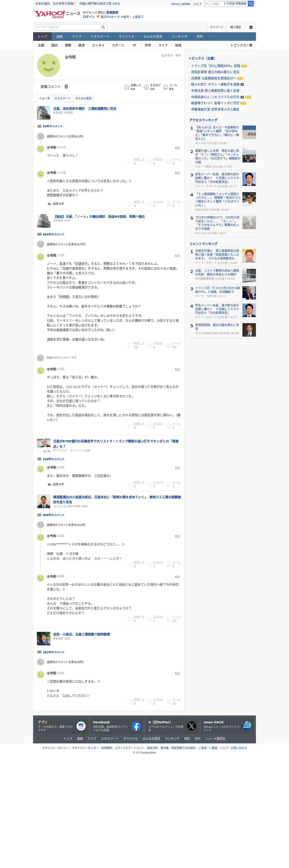Open トピックス一覧 link
This screenshot has height=868, width=289.
click(241, 46)
